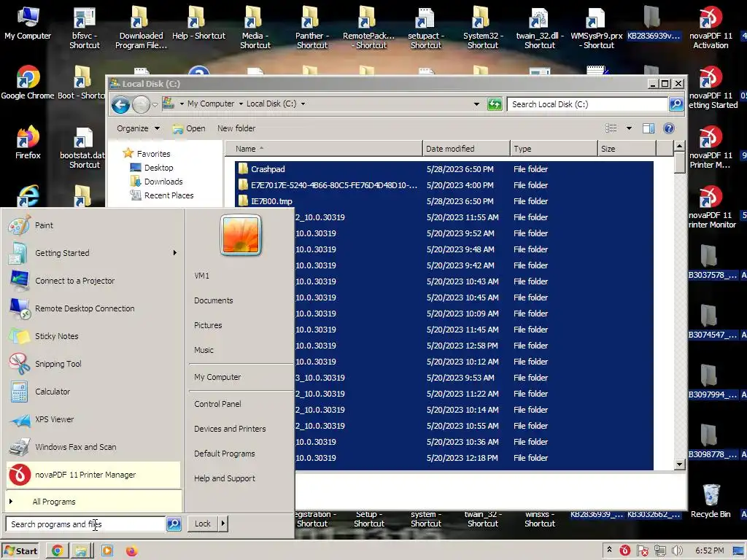
Task: Show hidden tray icons arrow
Action: [x=609, y=550]
